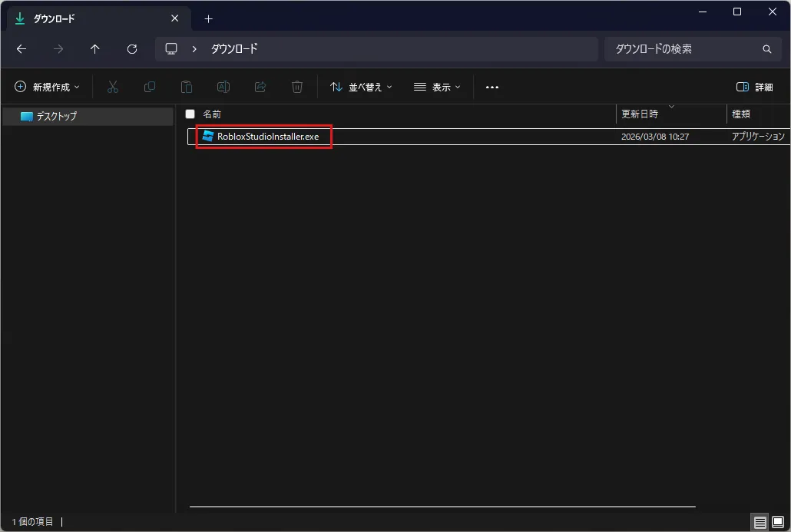Click the Roblox Studio installer file icon
The height and width of the screenshot is (532, 791).
208,136
